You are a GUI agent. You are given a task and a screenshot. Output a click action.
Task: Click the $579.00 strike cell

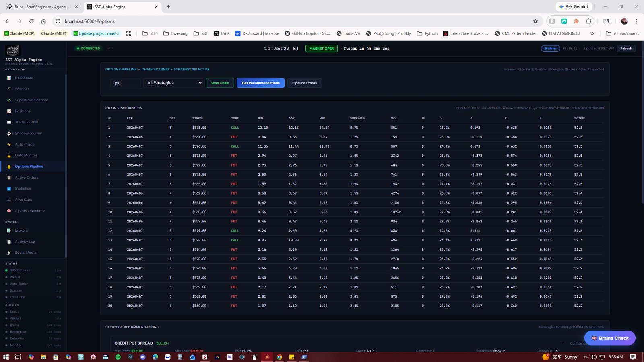[199, 231]
